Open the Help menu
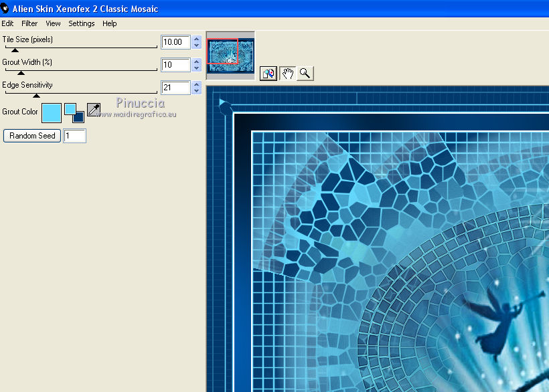Viewport: 549px width, 392px height. (x=110, y=23)
